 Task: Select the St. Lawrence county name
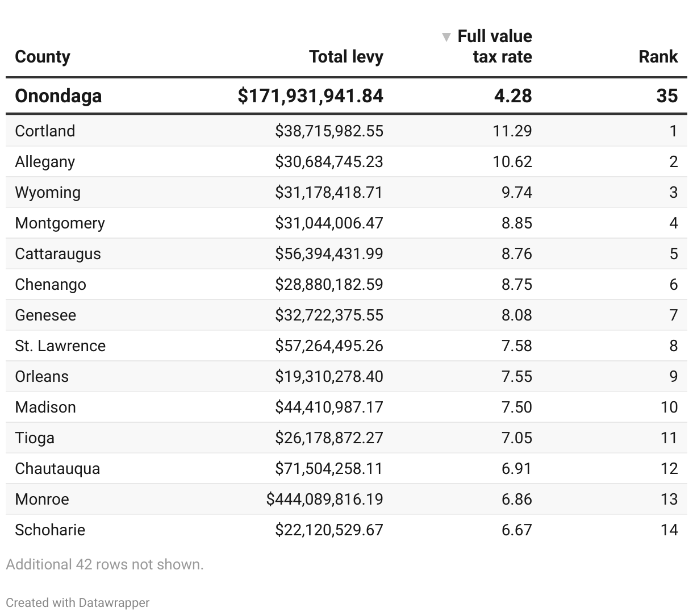pos(60,346)
